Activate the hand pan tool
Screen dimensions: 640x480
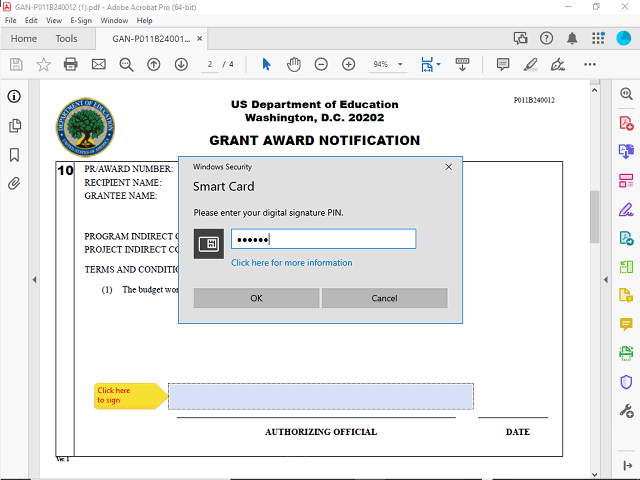tap(293, 64)
